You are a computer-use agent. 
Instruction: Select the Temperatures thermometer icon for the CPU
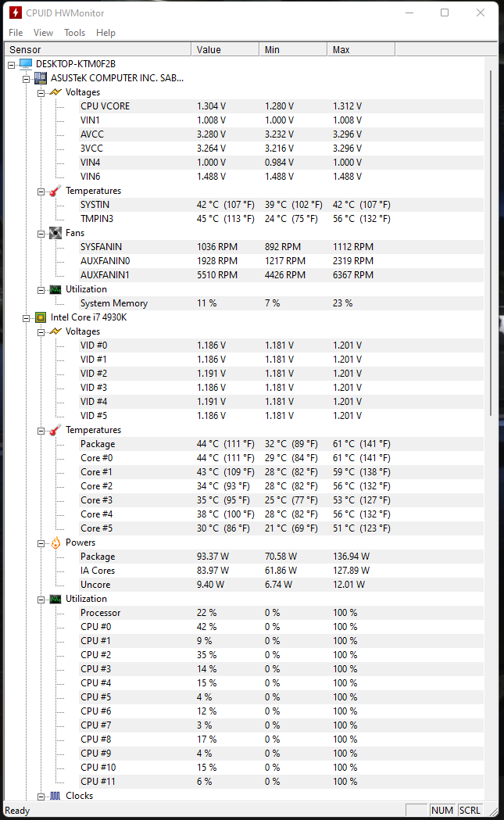55,429
